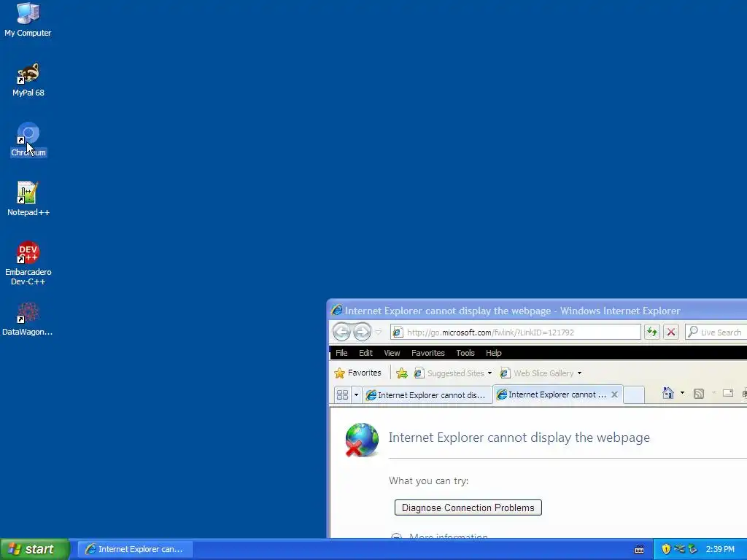
Task: Open the Favorites menu in menu bar
Action: click(x=427, y=353)
